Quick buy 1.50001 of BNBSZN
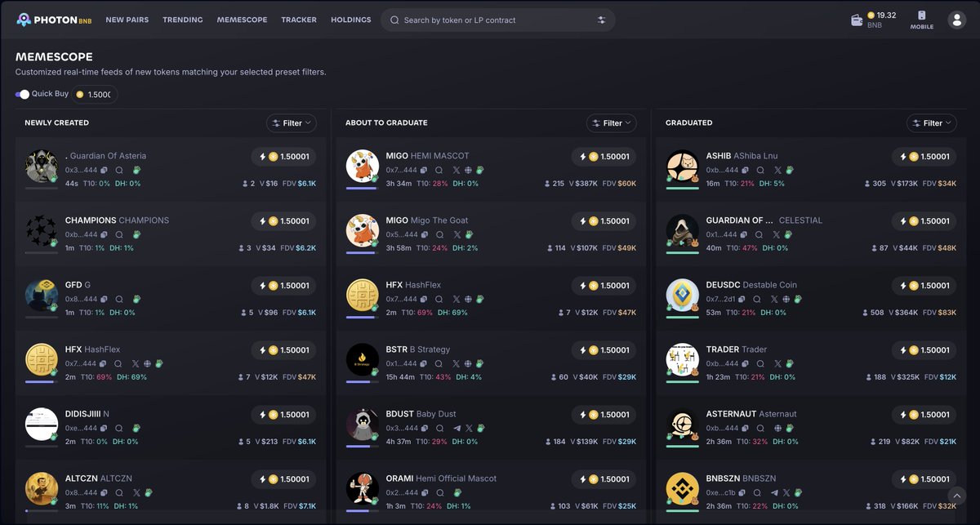 [924, 479]
